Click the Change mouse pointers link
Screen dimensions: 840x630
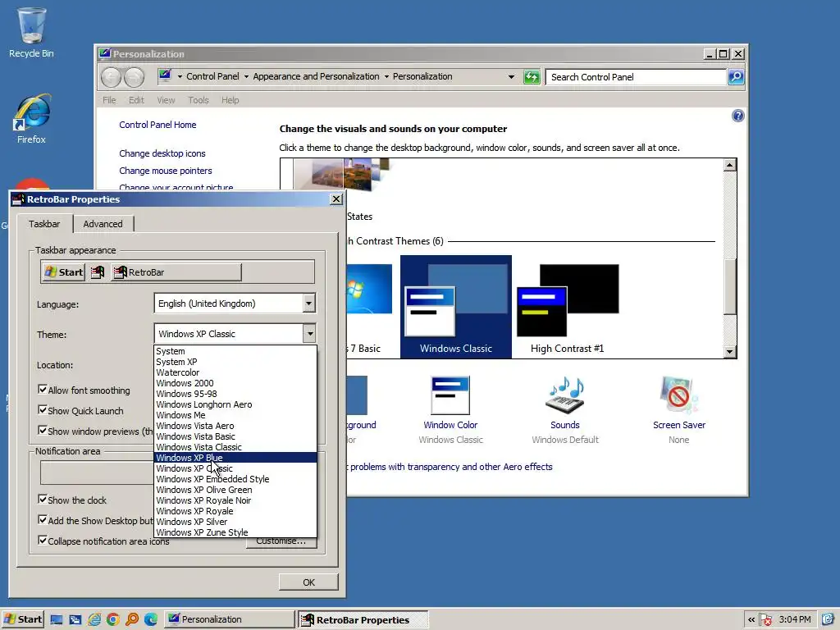pyautogui.click(x=166, y=171)
